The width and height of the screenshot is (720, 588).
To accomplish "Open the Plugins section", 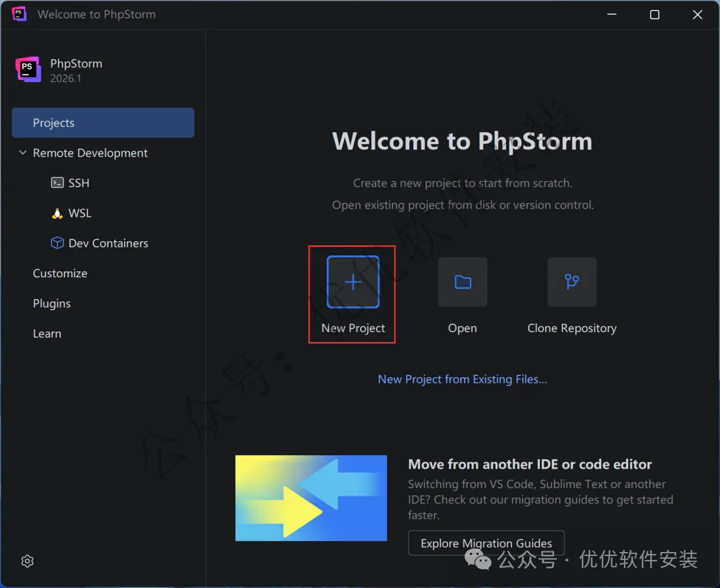I will [x=52, y=303].
